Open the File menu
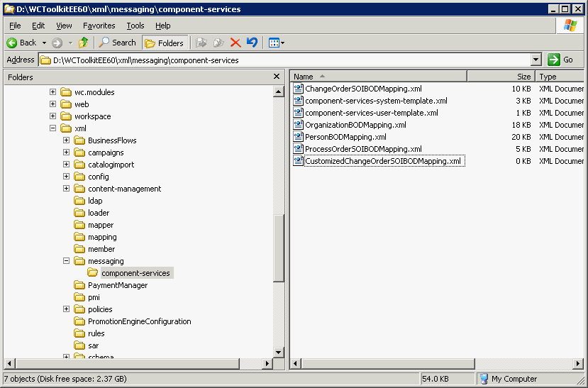Screen dimensions: 588x388 click(x=15, y=26)
